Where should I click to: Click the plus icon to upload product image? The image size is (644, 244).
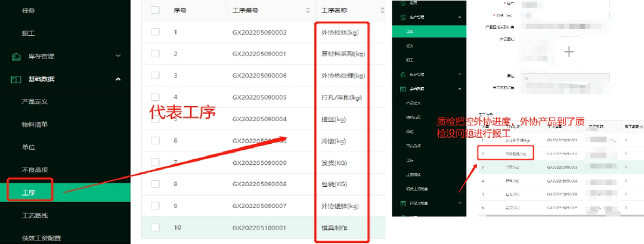click(569, 52)
